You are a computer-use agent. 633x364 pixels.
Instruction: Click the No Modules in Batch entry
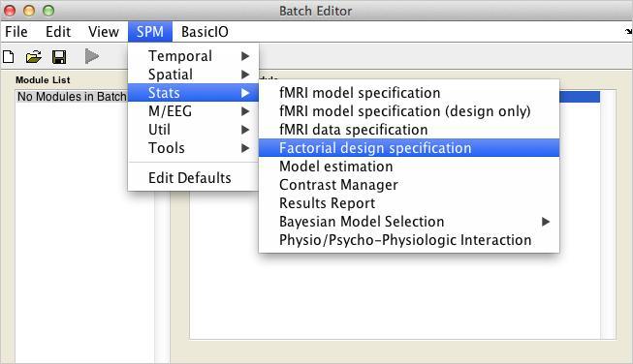pos(72,97)
